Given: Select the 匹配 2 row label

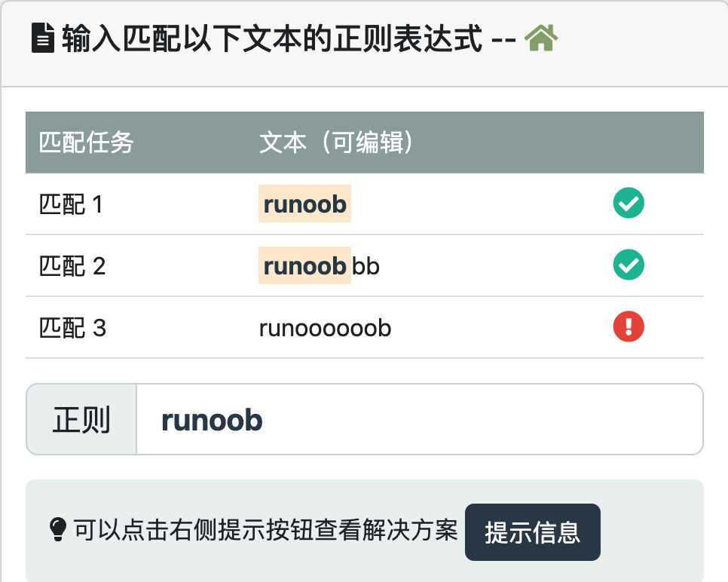Looking at the screenshot, I should [72, 266].
